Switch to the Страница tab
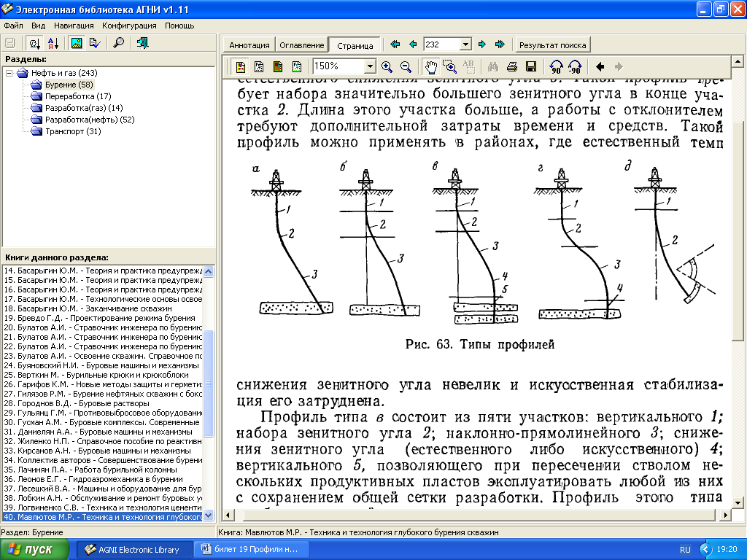The image size is (747, 560). (355, 45)
